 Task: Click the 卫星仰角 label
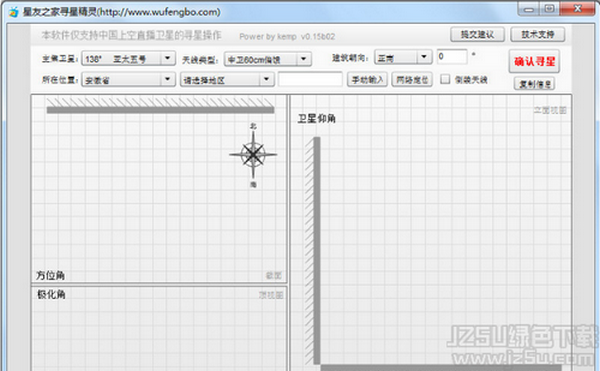(x=316, y=119)
